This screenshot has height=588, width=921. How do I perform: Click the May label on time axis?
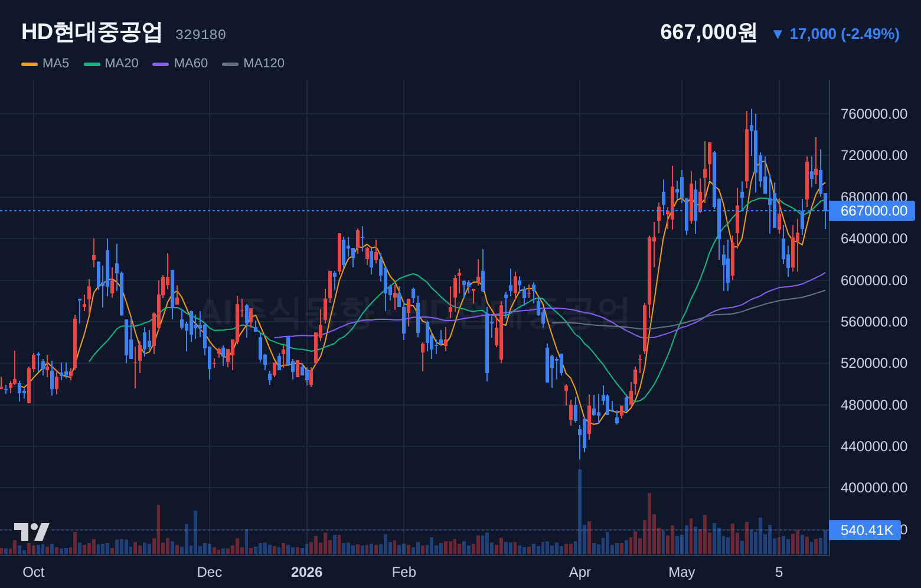[x=682, y=572]
